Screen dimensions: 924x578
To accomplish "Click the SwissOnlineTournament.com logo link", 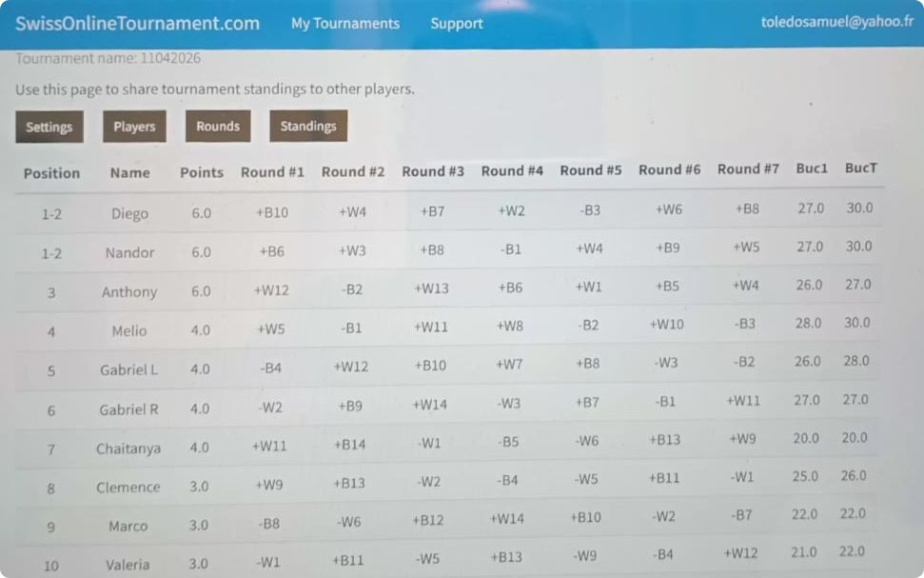I will point(137,24).
